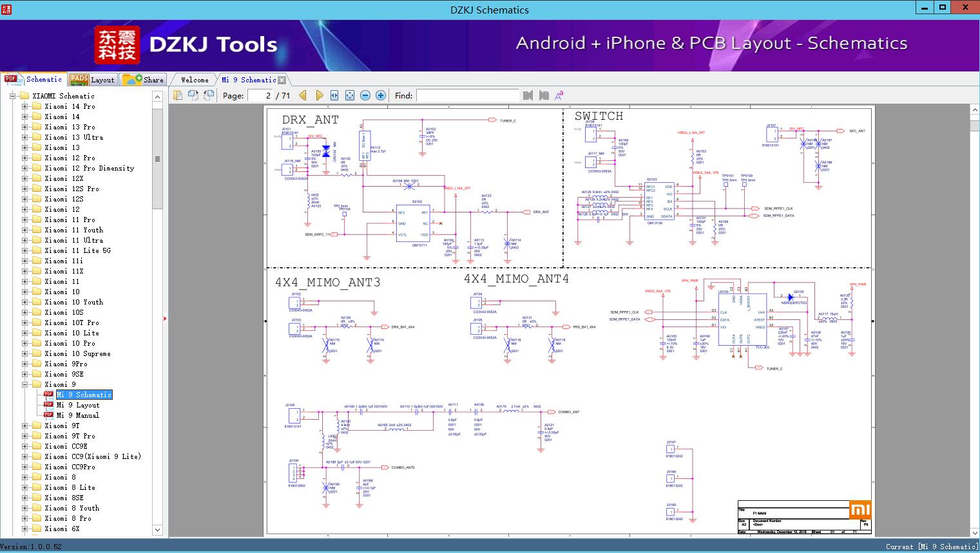Click the fit width icon
Screen dimensions: 980x553
coord(334,95)
